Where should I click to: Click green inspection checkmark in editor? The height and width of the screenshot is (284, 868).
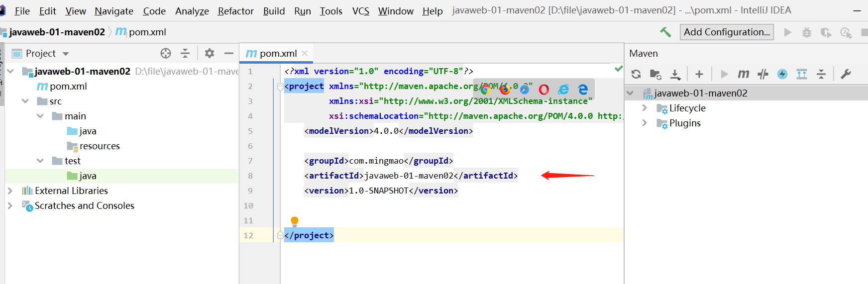tap(618, 69)
